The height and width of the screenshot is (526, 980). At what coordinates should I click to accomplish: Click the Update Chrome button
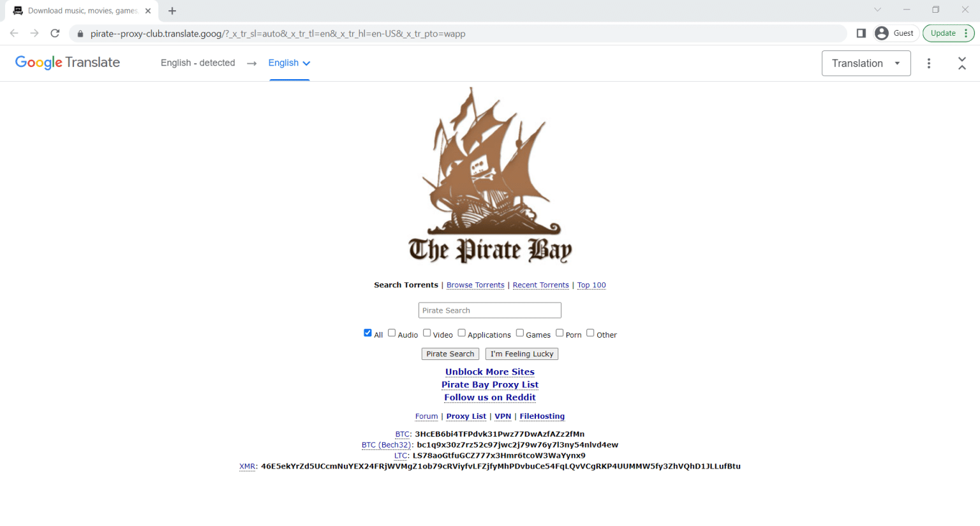[x=948, y=33]
